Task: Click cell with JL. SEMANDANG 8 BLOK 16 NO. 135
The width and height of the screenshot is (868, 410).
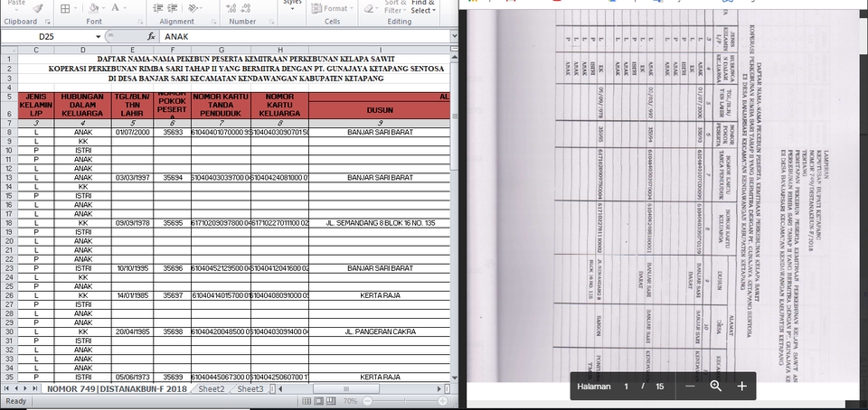Action: pyautogui.click(x=380, y=223)
